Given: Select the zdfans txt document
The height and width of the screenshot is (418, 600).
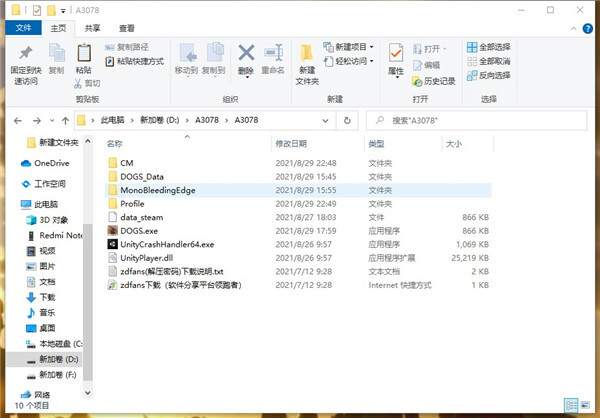Looking at the screenshot, I should [x=298, y=271].
